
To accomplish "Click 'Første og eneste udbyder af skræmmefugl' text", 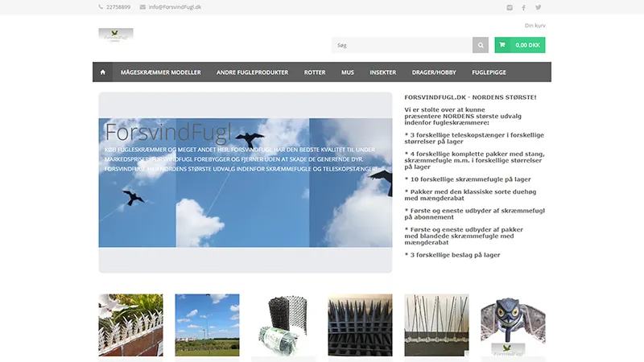I will click(x=474, y=214).
